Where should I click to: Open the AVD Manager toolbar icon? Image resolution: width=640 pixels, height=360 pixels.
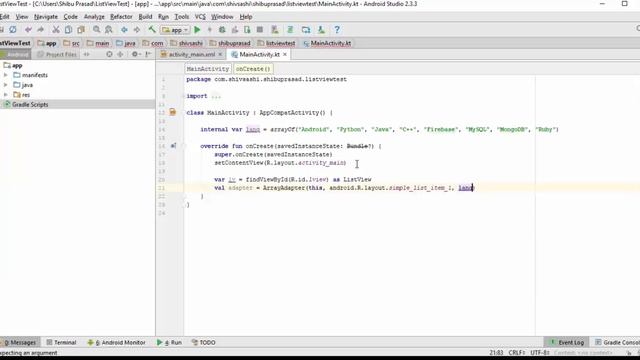pyautogui.click(x=275, y=30)
